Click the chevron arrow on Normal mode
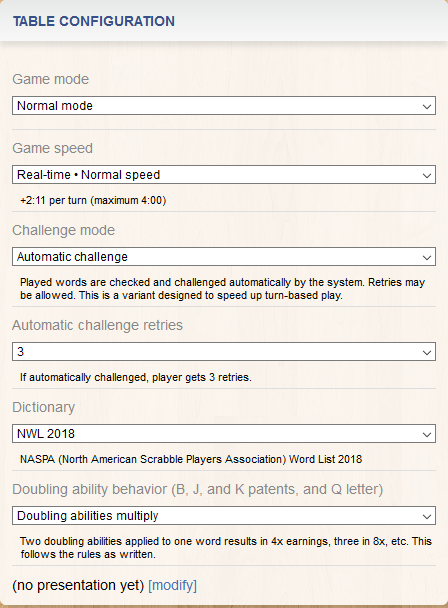448x608 pixels. pyautogui.click(x=427, y=106)
